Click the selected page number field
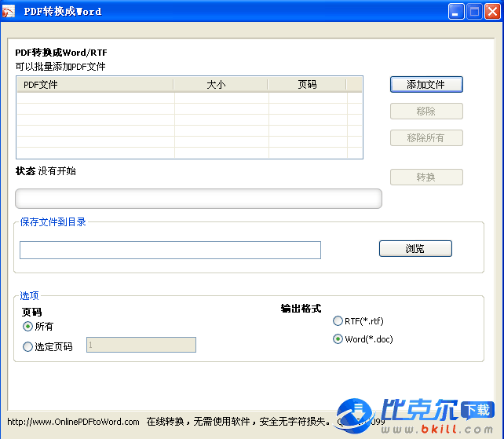This screenshot has height=439, width=504. pos(141,345)
